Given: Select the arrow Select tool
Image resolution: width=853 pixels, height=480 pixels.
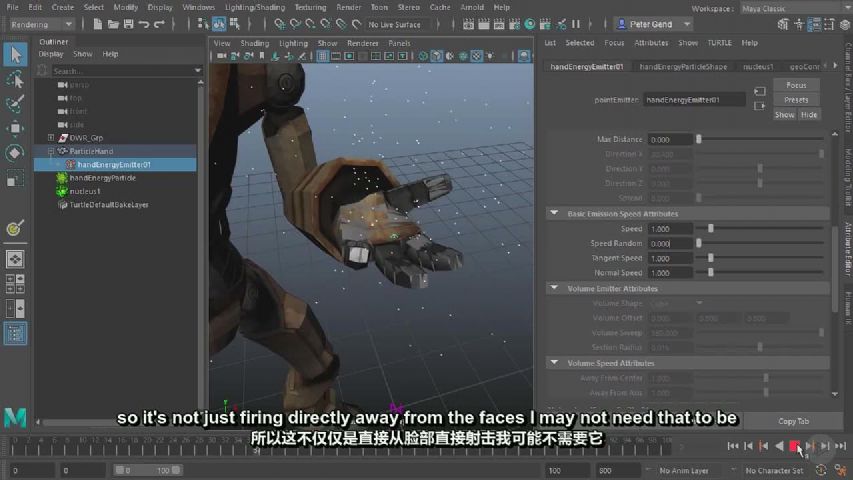Looking at the screenshot, I should tap(15, 54).
